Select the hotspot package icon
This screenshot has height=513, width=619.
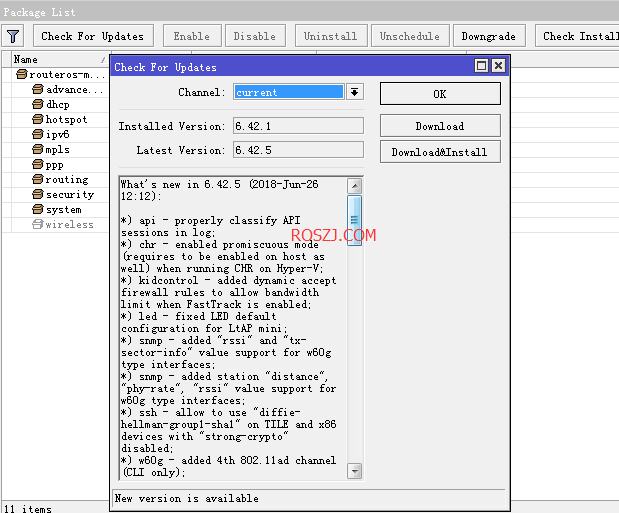click(38, 119)
